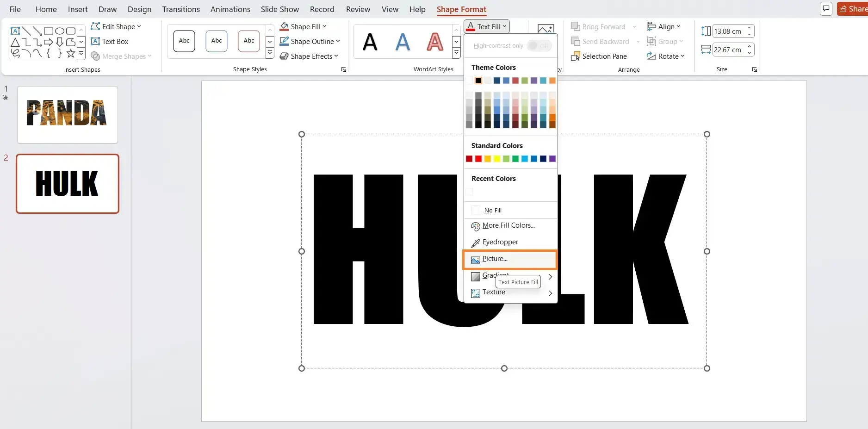Select the Down Arrow shape

pyautogui.click(x=60, y=42)
